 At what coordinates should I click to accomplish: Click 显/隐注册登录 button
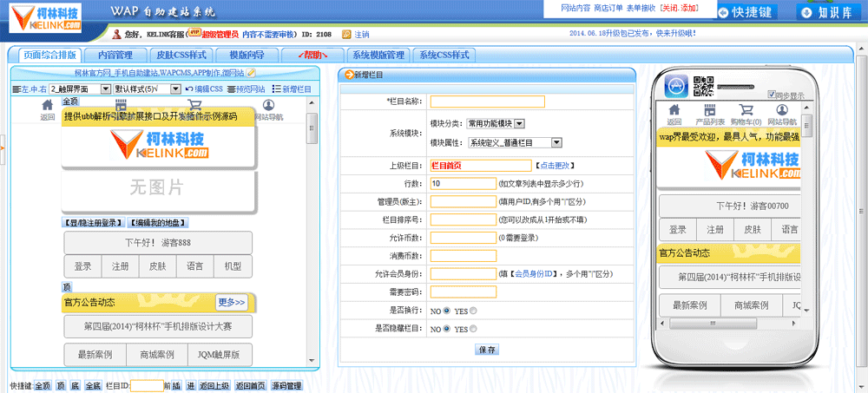tap(93, 223)
